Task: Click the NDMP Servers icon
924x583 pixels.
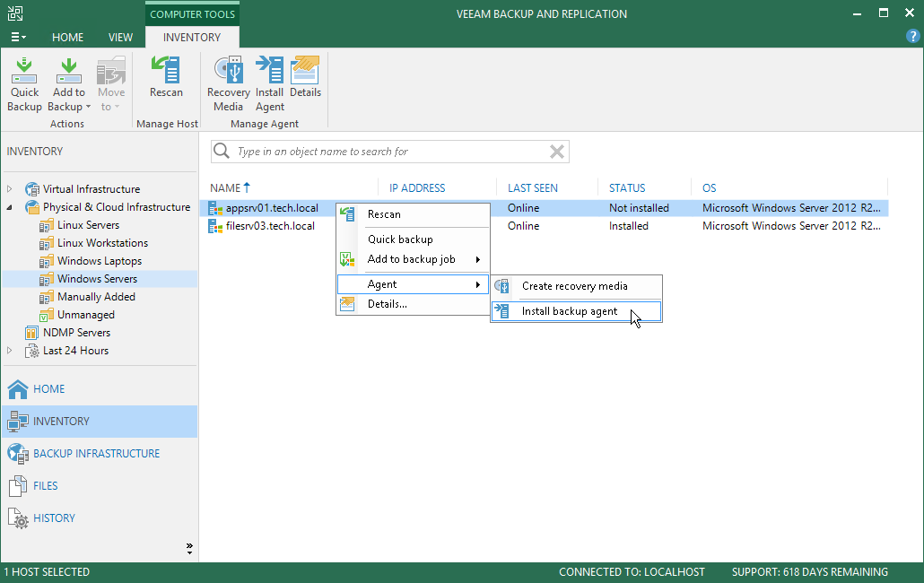Action: click(x=31, y=333)
